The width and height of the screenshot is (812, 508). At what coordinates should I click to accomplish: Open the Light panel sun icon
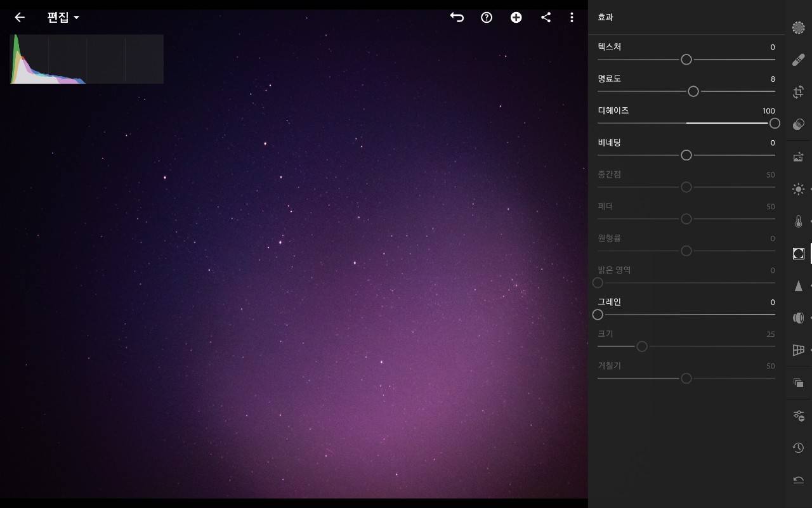point(798,189)
